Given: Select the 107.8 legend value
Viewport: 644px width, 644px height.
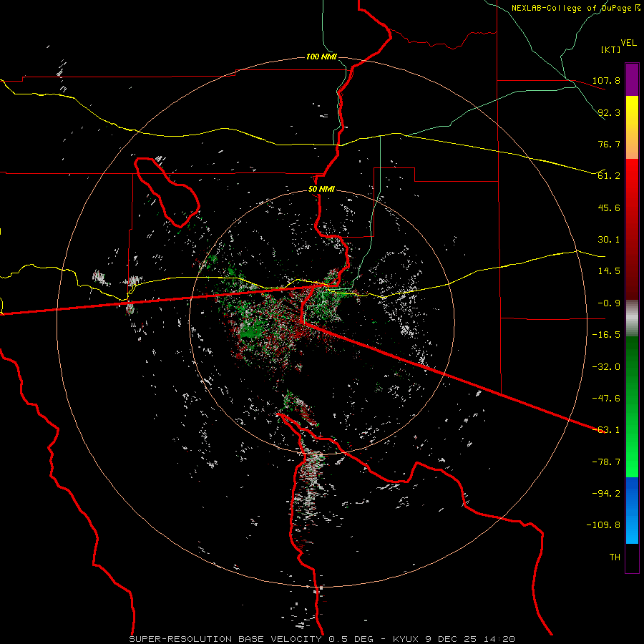Looking at the screenshot, I should pos(606,80).
